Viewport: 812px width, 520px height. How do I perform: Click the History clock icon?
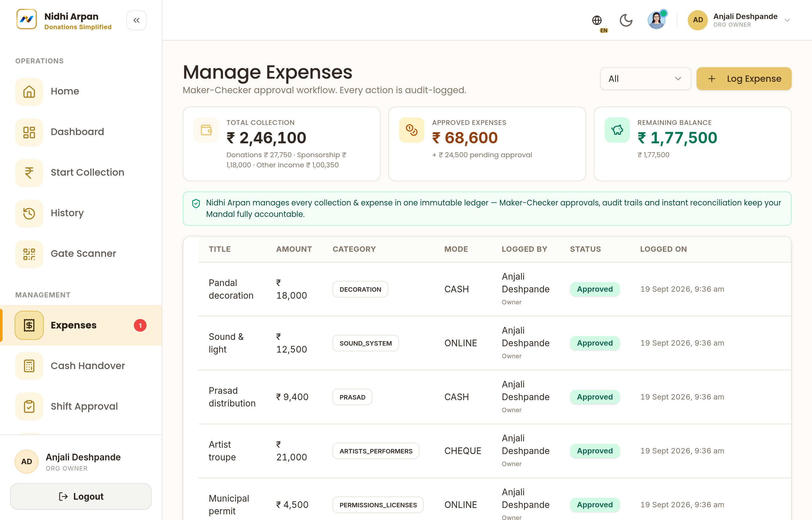[29, 213]
